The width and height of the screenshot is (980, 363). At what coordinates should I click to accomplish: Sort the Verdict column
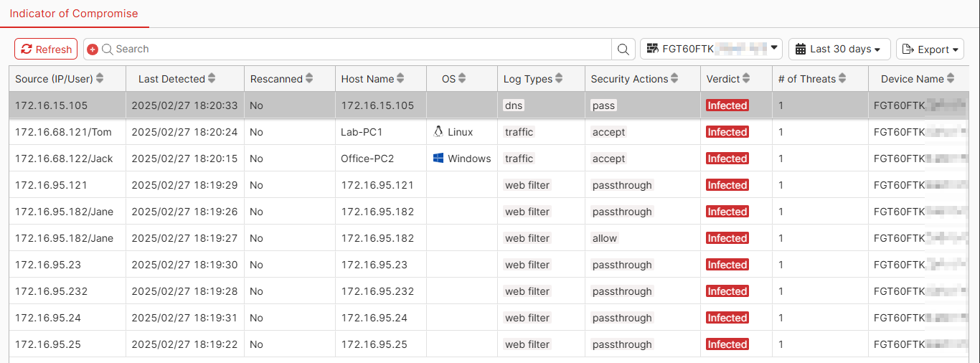click(746, 79)
